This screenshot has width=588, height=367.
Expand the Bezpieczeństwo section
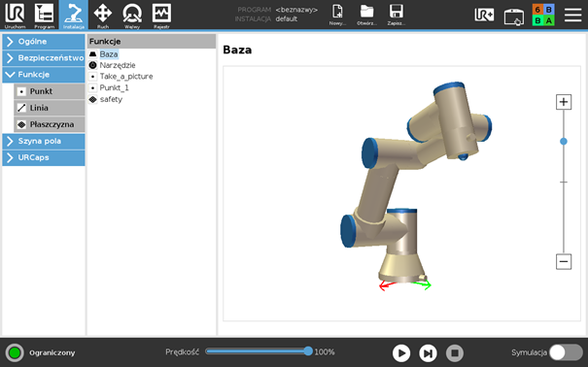click(x=44, y=58)
